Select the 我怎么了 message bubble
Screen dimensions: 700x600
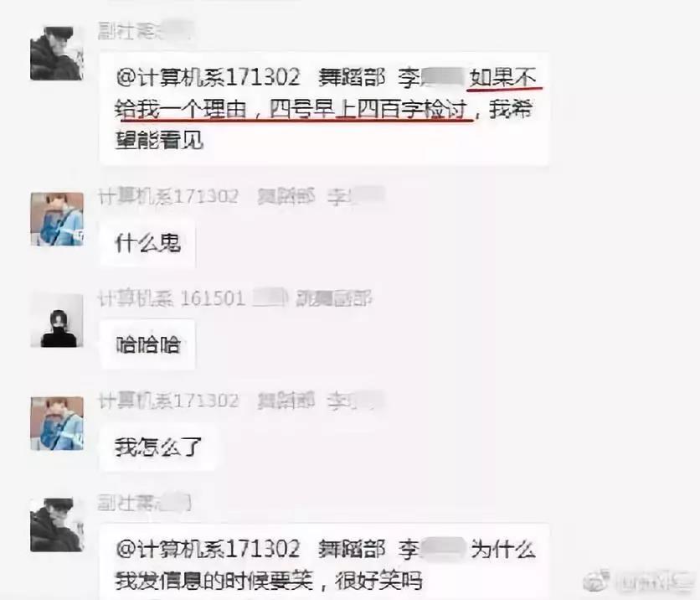158,447
